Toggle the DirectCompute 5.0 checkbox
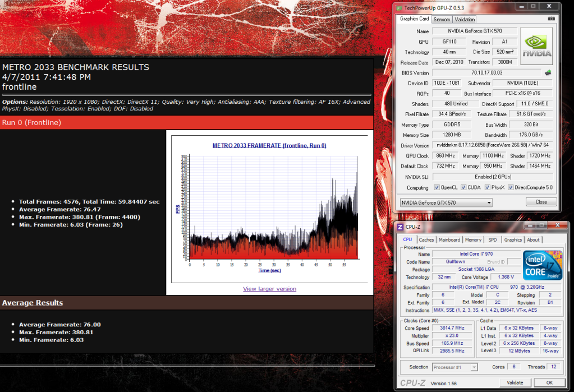This screenshot has width=574, height=392. point(511,187)
